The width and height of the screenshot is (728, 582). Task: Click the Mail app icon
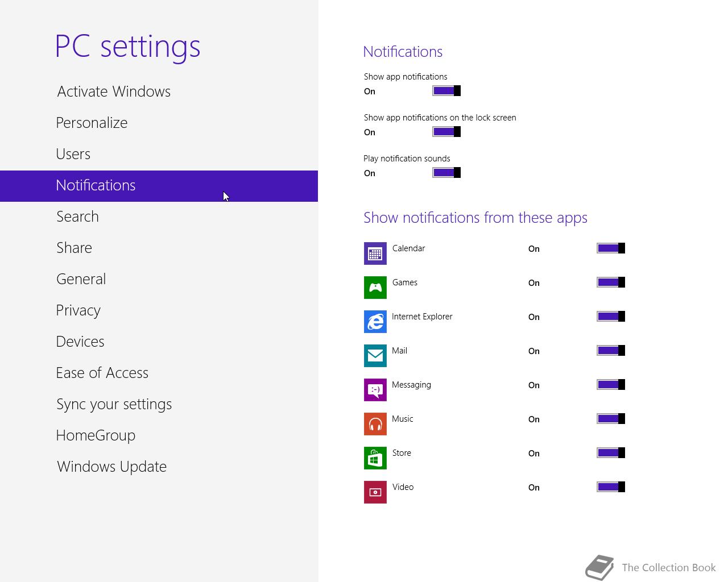[x=375, y=356]
